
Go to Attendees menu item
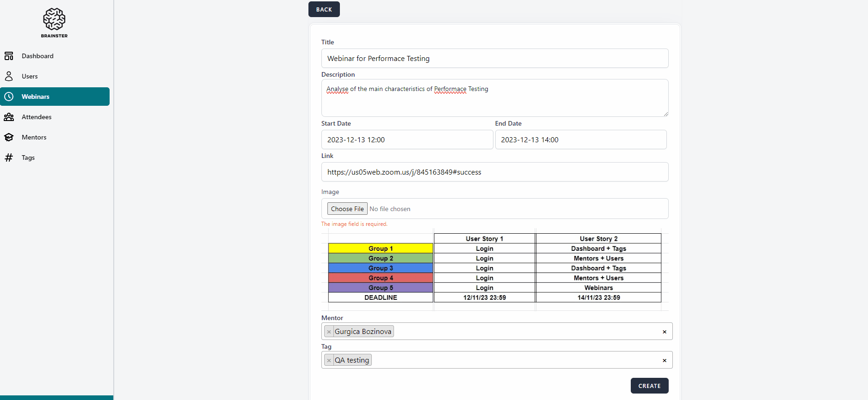[37, 117]
